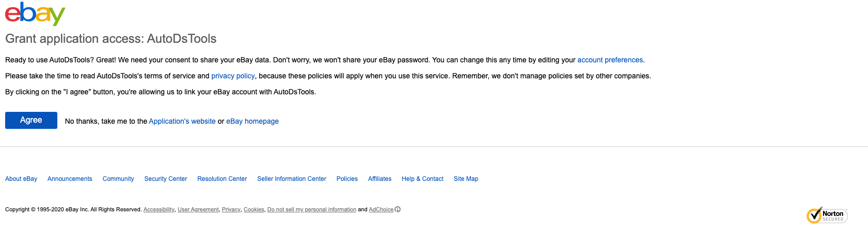
Task: Open the privacy policy link
Action: 233,76
